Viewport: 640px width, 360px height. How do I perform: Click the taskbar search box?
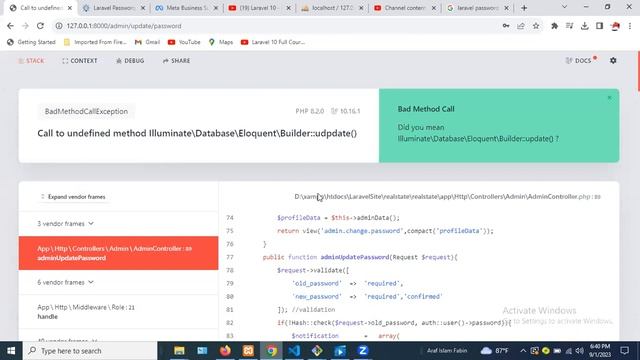pyautogui.click(x=90, y=351)
